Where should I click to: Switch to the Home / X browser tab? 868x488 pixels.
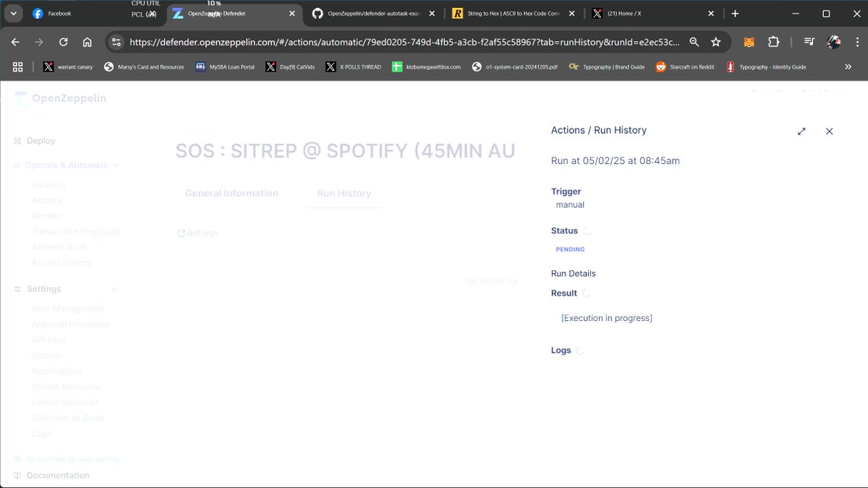pyautogui.click(x=644, y=14)
